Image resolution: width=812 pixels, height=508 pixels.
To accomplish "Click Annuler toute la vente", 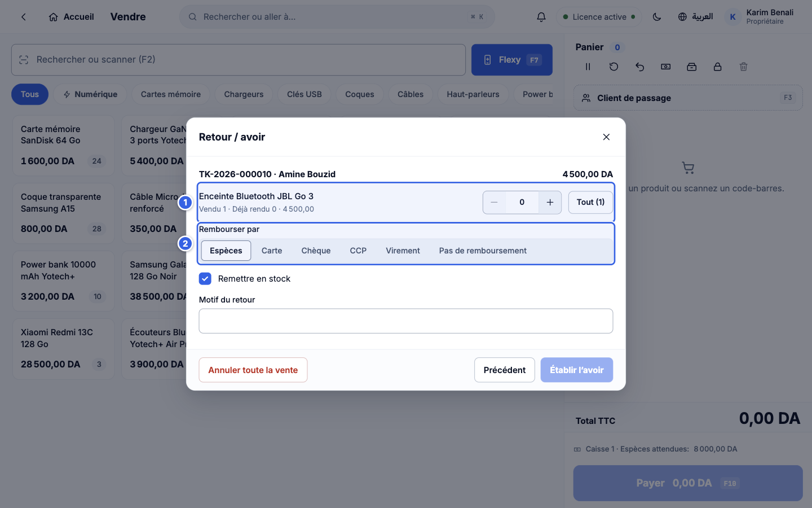I will (x=253, y=370).
